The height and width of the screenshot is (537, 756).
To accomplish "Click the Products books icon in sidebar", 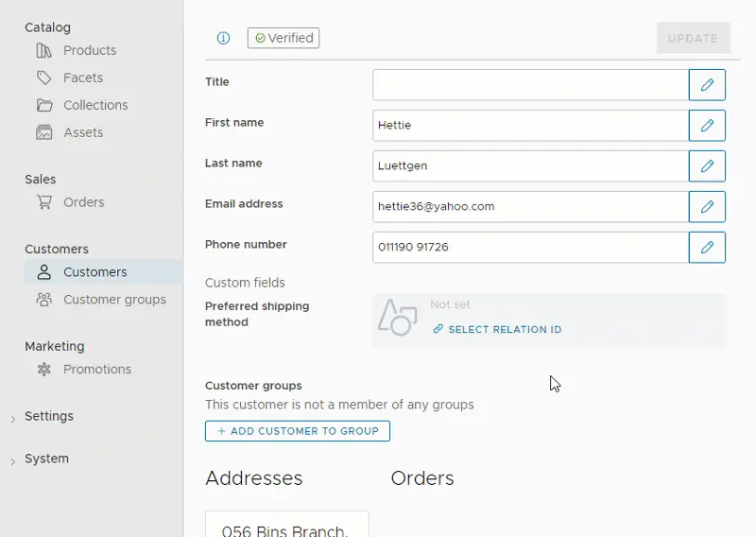I will click(44, 50).
